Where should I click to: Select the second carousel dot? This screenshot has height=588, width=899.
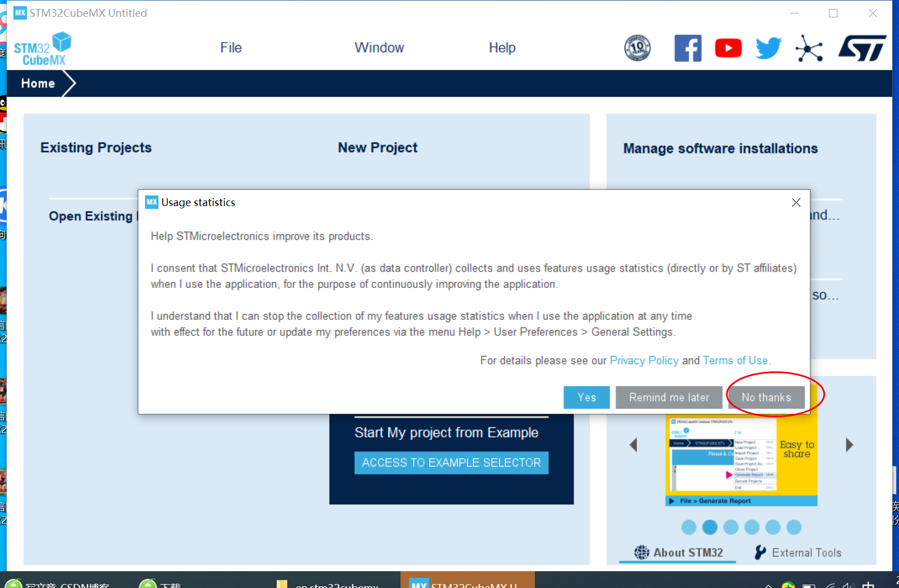[x=710, y=527]
